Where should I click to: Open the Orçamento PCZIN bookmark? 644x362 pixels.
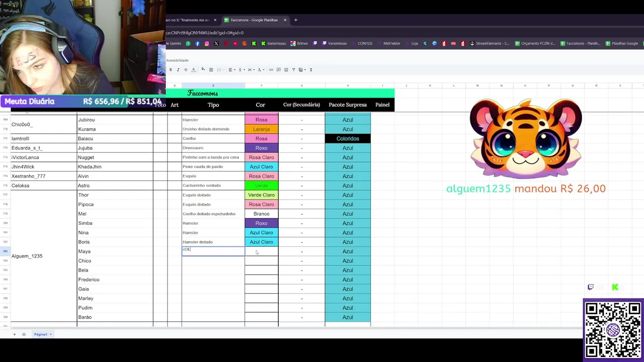pos(535,43)
